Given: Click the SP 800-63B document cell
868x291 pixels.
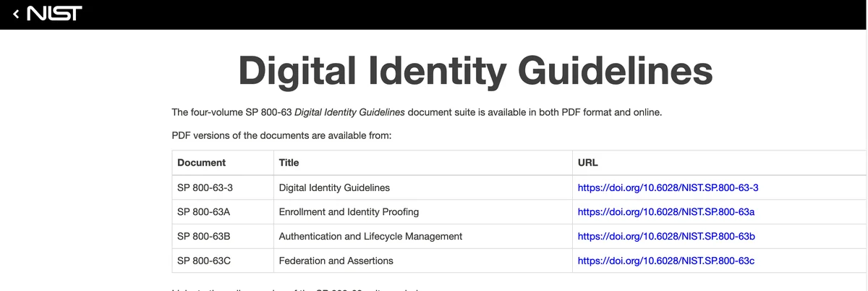Looking at the screenshot, I should [x=223, y=236].
